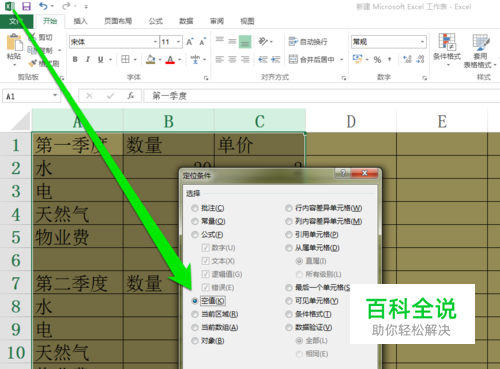The width and height of the screenshot is (500, 369).
Task: Click the middle vertical align icon
Action: [x=232, y=42]
